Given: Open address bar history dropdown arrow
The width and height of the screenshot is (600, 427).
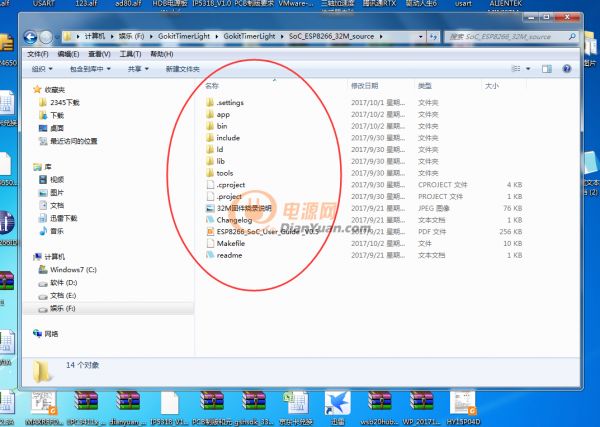Looking at the screenshot, I should tap(420, 37).
